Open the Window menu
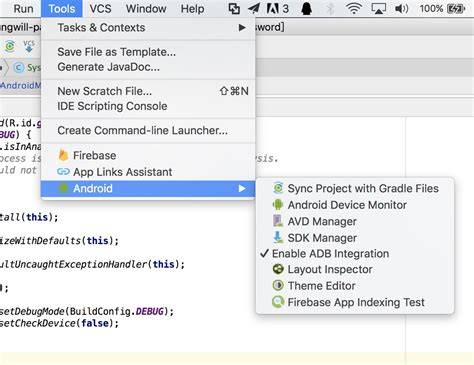This screenshot has width=474, height=365. [x=146, y=9]
